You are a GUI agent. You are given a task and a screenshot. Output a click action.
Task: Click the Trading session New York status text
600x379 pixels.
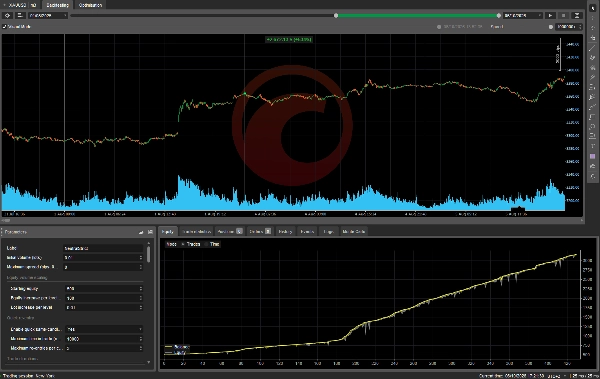point(28,376)
